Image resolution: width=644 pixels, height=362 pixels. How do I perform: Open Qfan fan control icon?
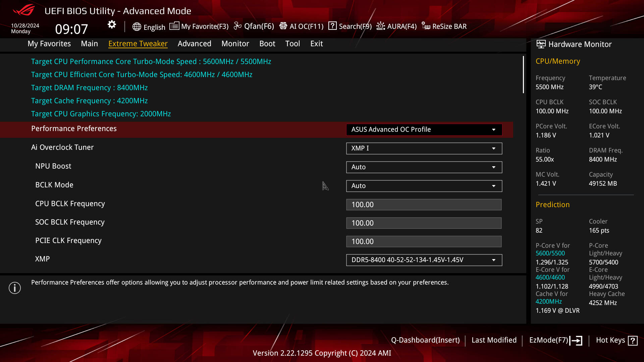[237, 26]
